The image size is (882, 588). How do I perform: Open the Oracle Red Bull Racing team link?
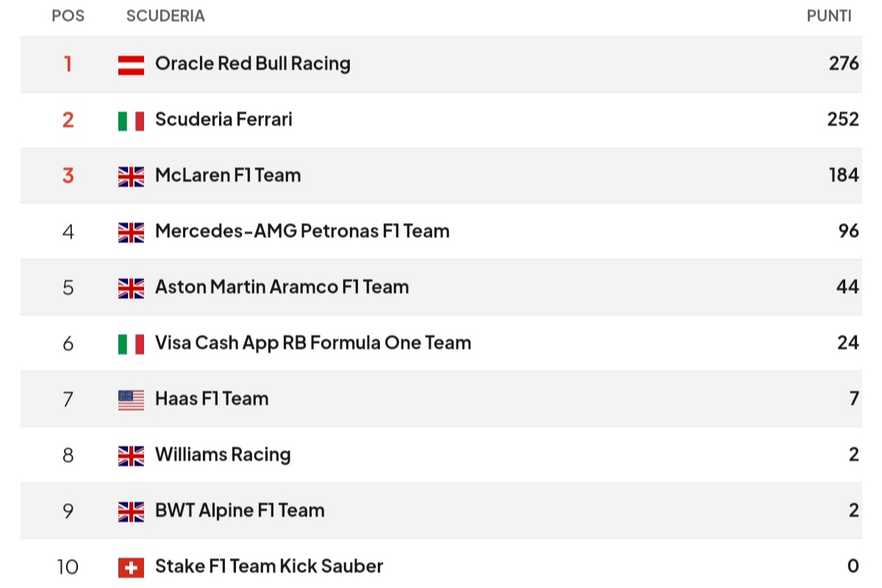pos(253,64)
